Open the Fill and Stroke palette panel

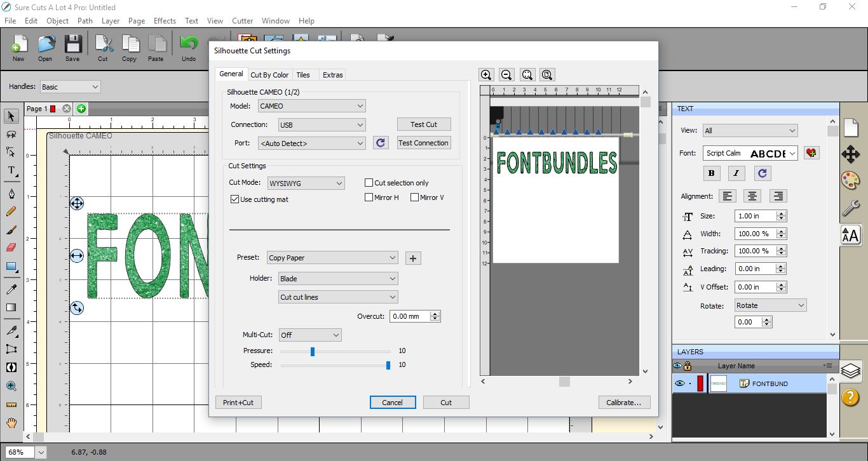coord(850,180)
